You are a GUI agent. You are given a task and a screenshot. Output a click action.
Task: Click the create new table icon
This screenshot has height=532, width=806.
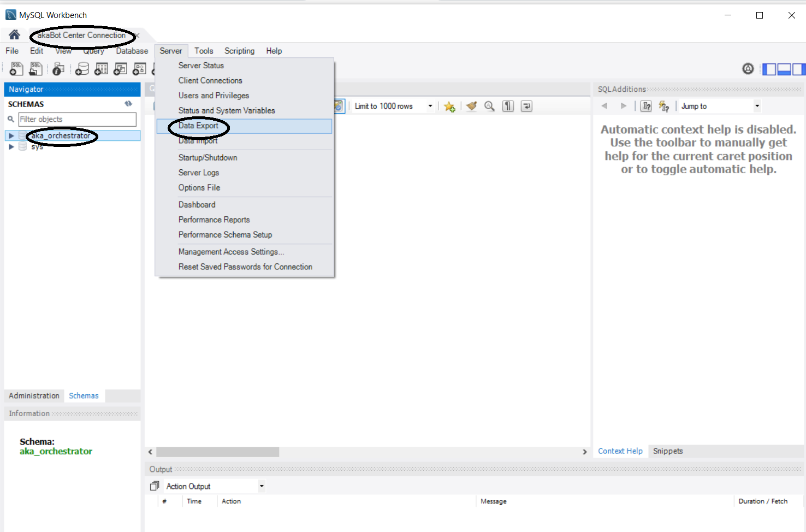click(101, 69)
